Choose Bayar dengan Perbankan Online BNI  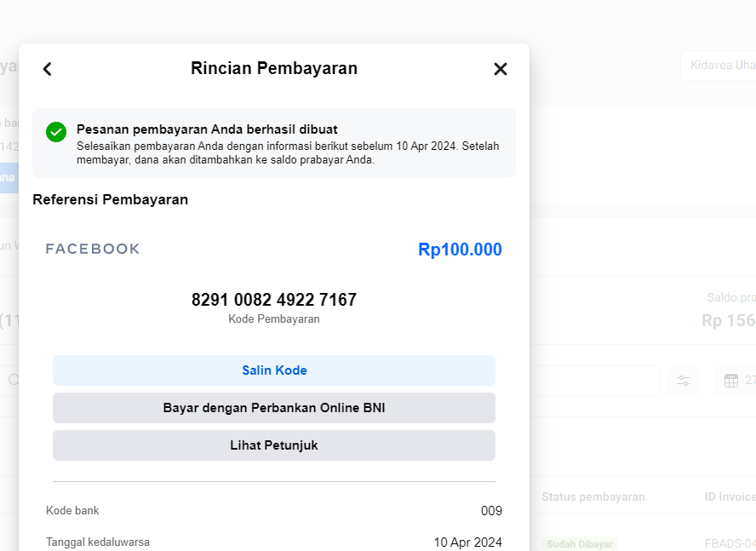tap(274, 408)
